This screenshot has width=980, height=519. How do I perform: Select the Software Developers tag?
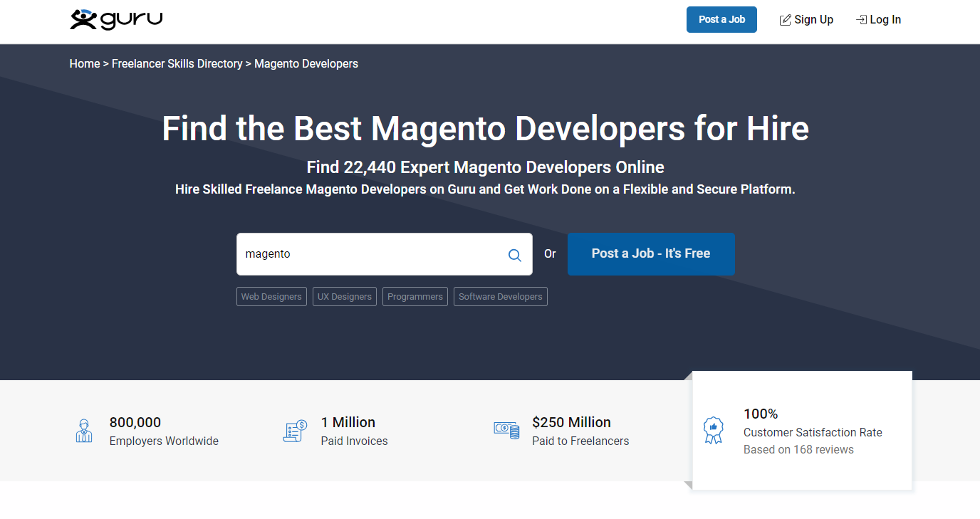point(501,297)
